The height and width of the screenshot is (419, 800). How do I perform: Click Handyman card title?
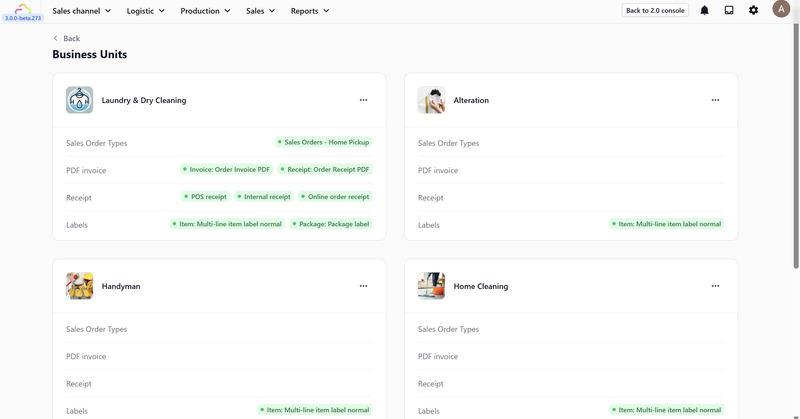[121, 286]
